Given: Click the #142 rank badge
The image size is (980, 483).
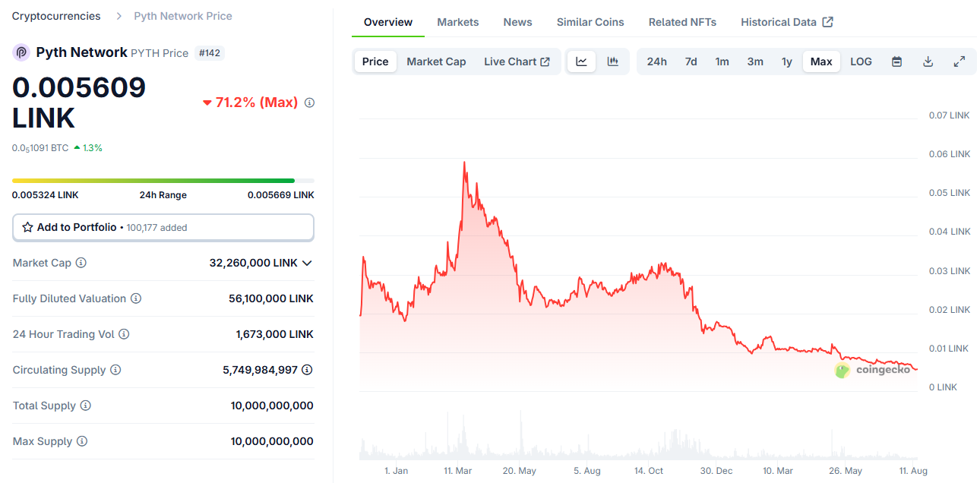Looking at the screenshot, I should point(210,53).
